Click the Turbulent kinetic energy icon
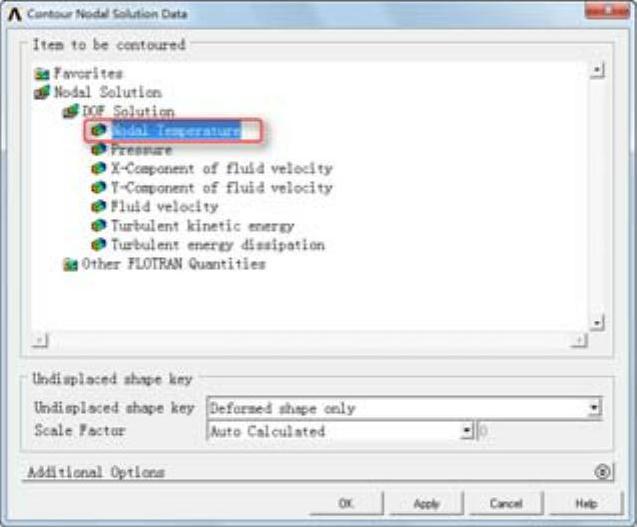Viewport: 637px width, 527px height. pos(98,226)
